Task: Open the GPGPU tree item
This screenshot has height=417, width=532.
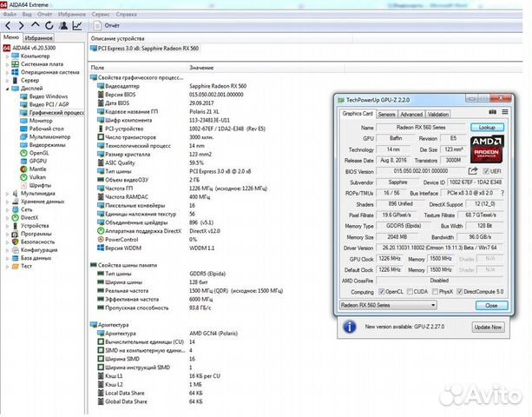Action: pyautogui.click(x=33, y=162)
